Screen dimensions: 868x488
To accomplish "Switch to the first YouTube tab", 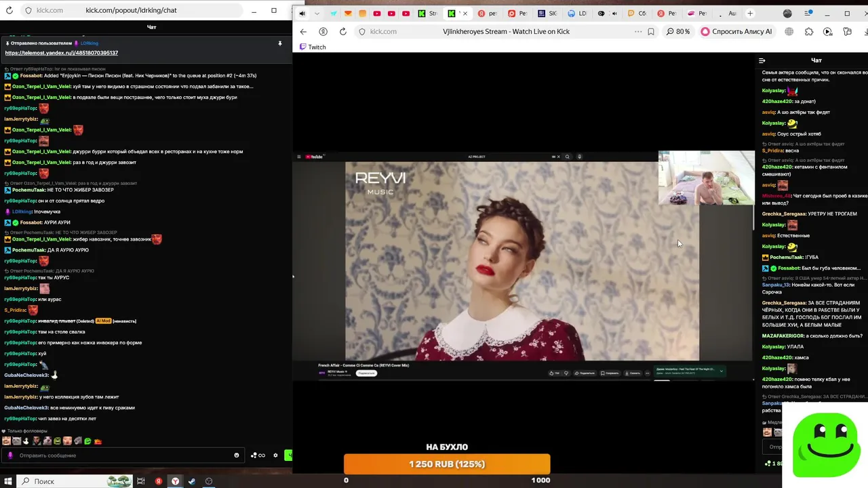I will [x=377, y=14].
